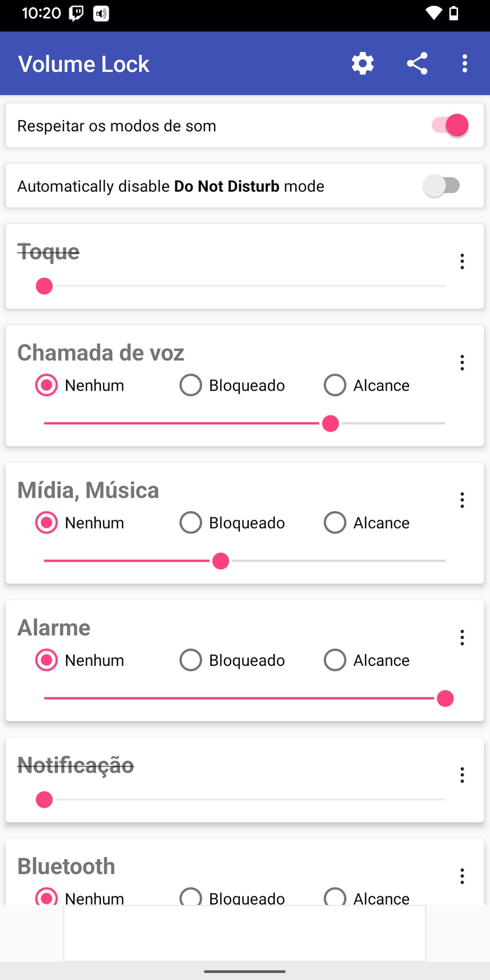Image resolution: width=490 pixels, height=980 pixels.
Task: Toggle Respeitar os modos de som switch
Action: pos(450,125)
